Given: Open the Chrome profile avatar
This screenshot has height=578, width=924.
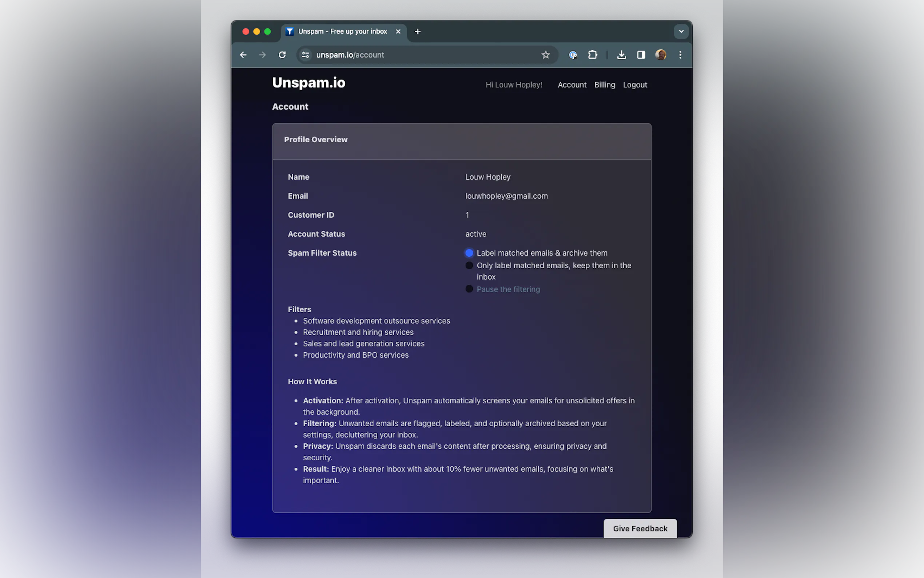Looking at the screenshot, I should pos(660,55).
